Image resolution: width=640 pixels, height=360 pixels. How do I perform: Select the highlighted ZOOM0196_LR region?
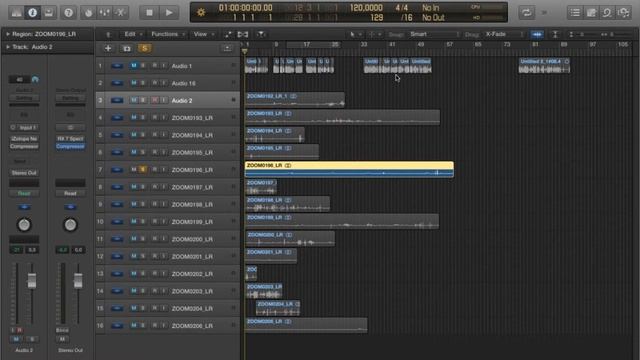349,169
